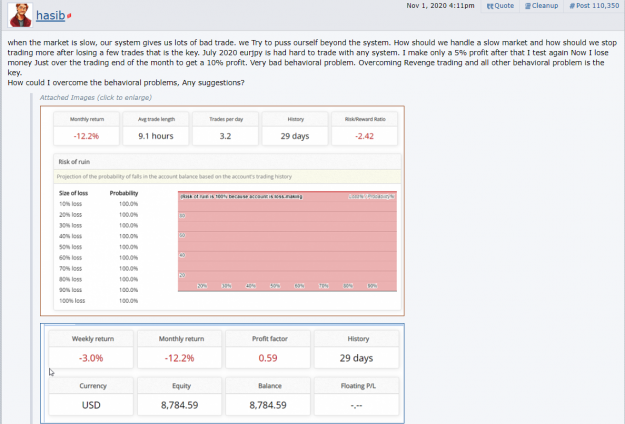Quote this post by hasib
The height and width of the screenshot is (424, 625).
(500, 6)
